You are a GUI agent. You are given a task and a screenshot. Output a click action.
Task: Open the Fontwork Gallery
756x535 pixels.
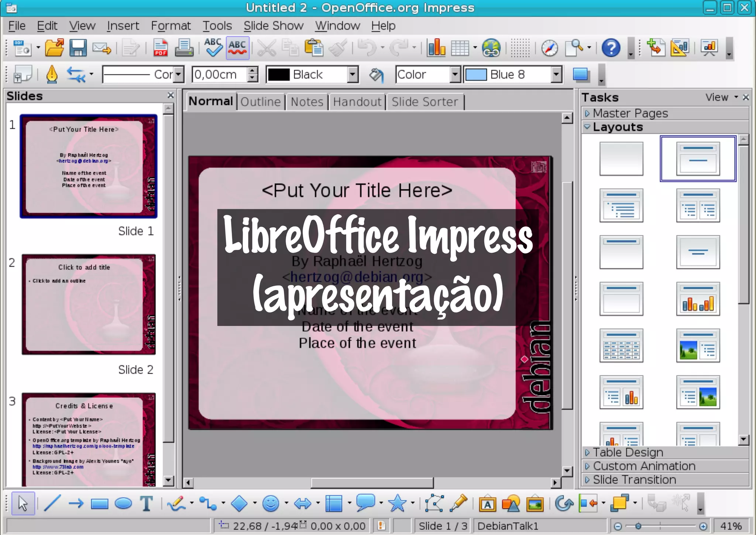click(487, 504)
